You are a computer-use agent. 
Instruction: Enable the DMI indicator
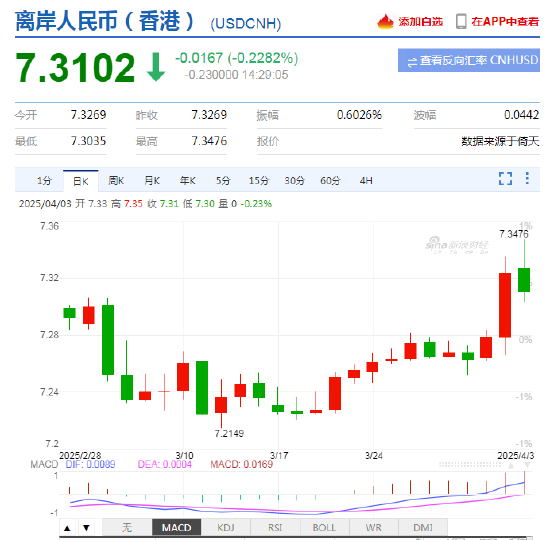(423, 528)
